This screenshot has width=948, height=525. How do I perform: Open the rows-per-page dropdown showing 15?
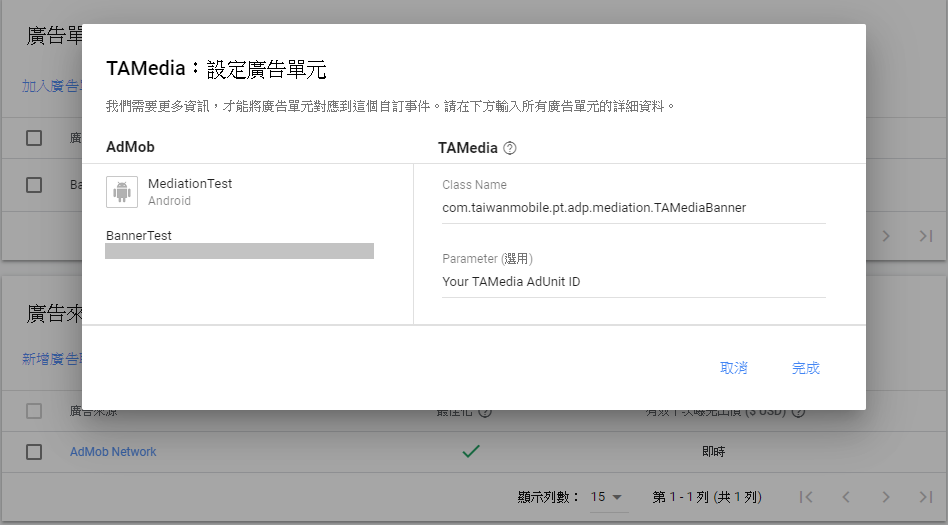[608, 497]
